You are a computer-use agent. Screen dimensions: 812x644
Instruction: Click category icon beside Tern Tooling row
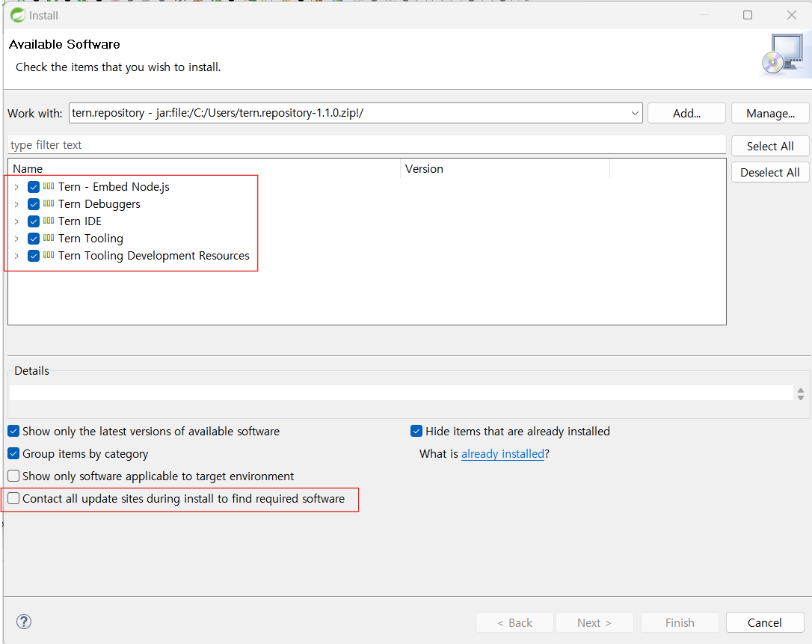click(49, 238)
